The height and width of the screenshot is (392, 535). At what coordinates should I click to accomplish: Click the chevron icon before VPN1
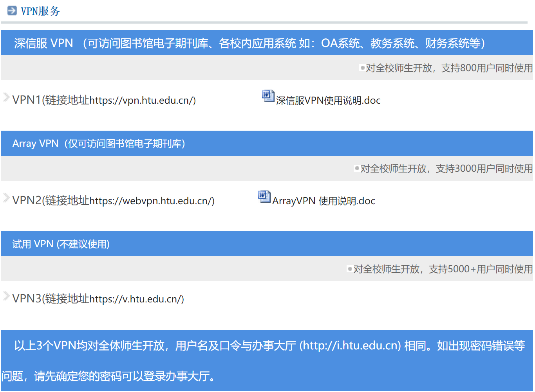point(6,97)
